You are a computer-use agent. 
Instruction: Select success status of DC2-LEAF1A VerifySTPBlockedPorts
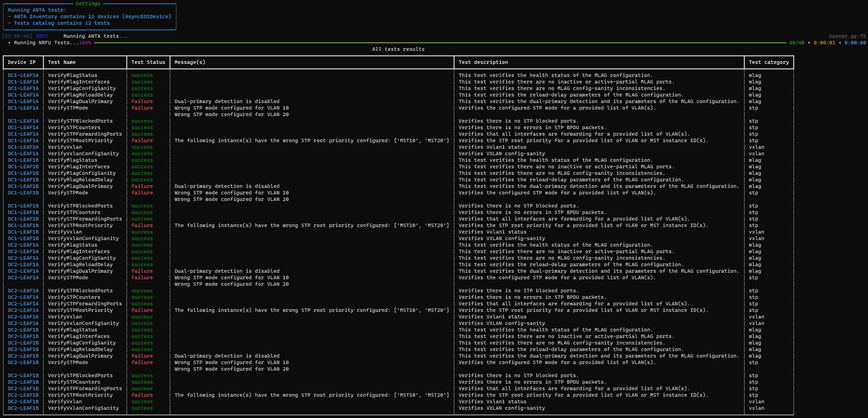(142, 291)
